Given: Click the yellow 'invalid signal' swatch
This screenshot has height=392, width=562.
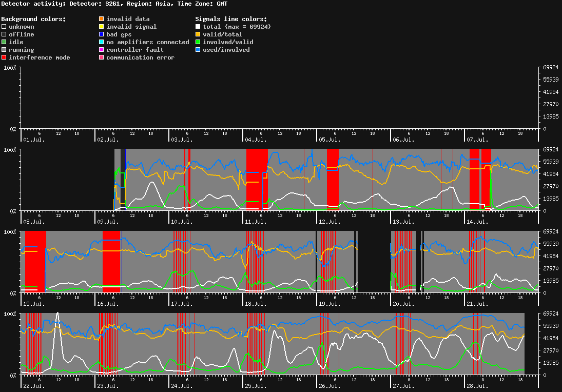Looking at the screenshot, I should 102,27.
